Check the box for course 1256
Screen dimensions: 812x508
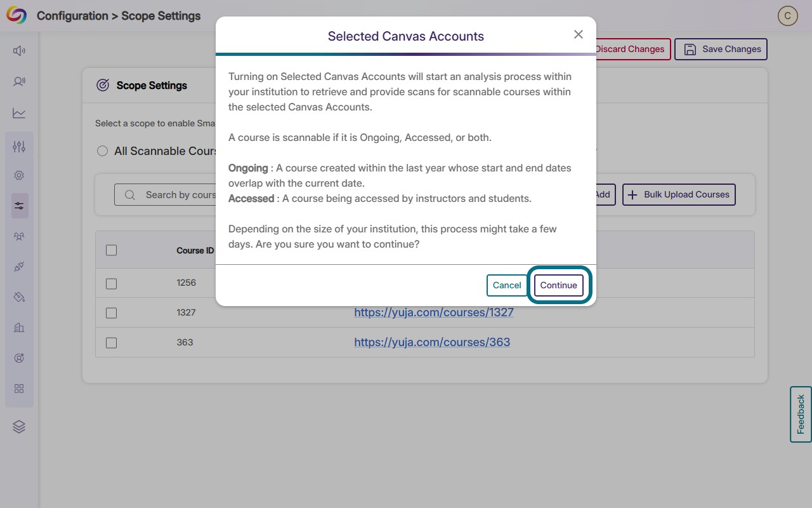(112, 283)
